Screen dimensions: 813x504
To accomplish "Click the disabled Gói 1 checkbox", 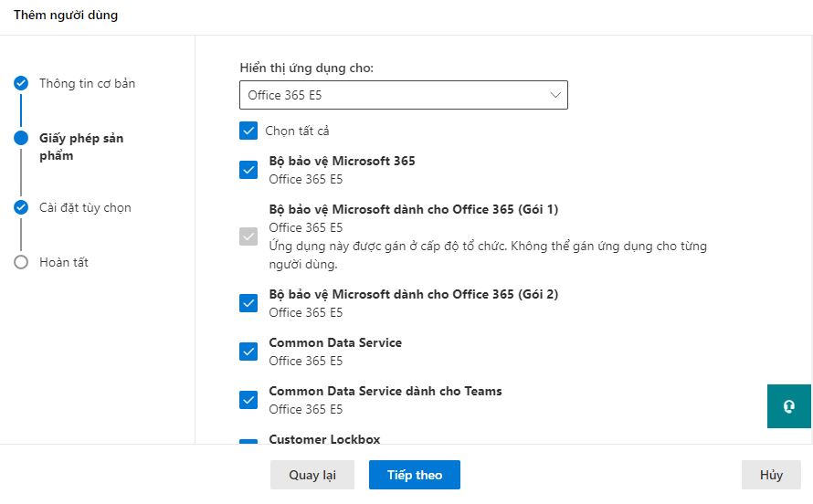I will [x=248, y=236].
